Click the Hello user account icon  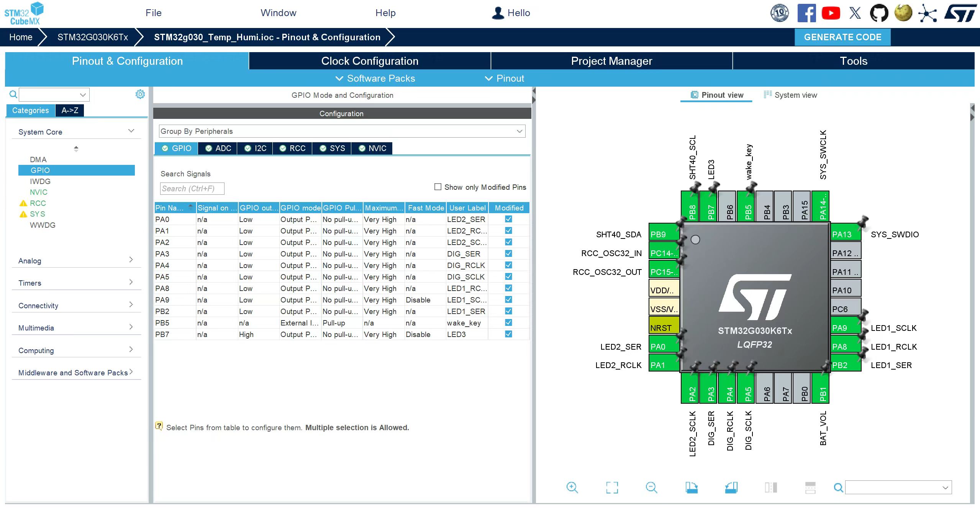pos(498,13)
